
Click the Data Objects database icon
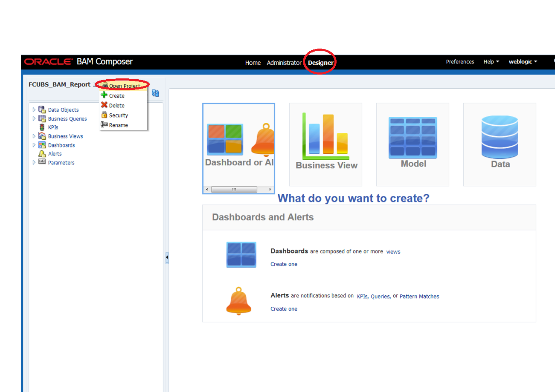click(42, 110)
